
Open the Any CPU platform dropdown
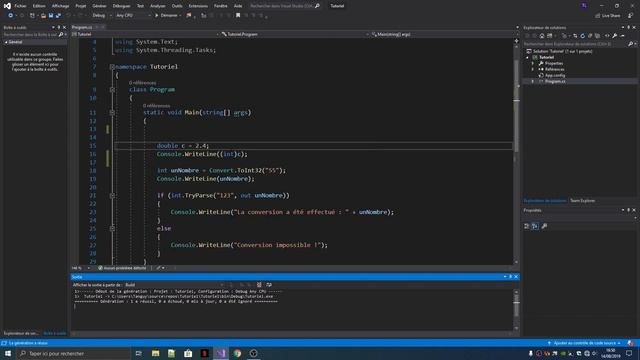(133, 16)
